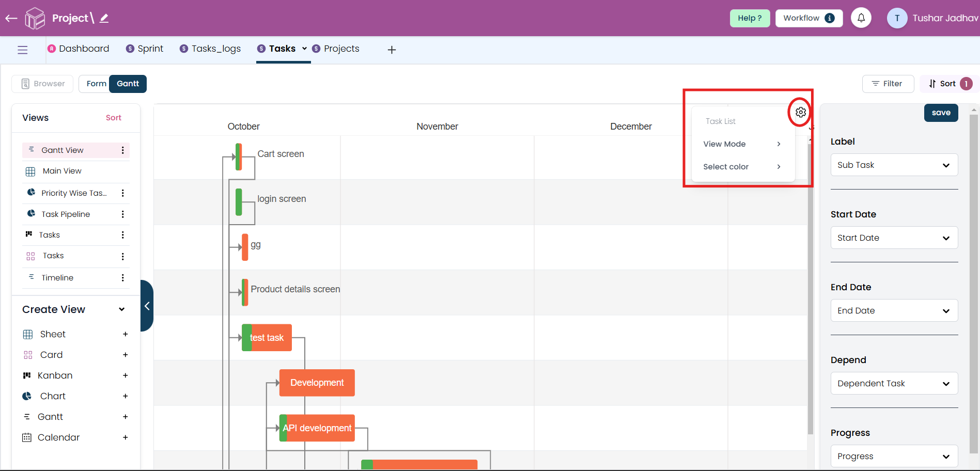
Task: Click the plus icon to add tab
Action: coord(392,50)
